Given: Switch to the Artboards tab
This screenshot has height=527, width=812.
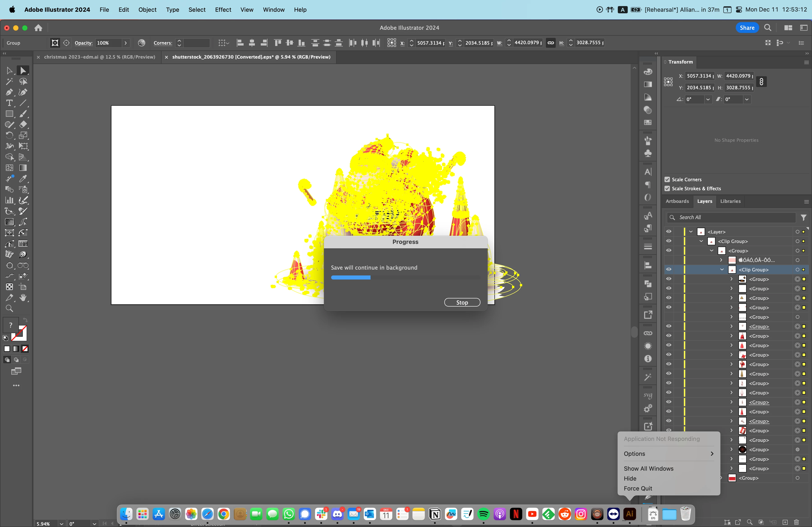Looking at the screenshot, I should [x=677, y=201].
